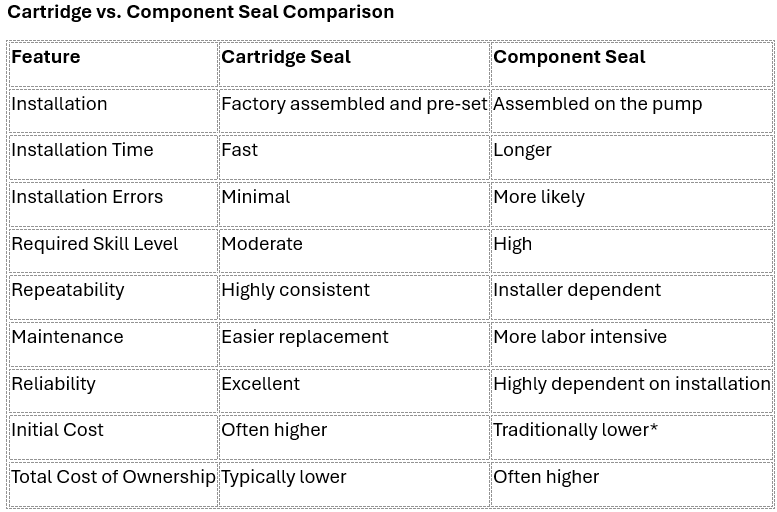
Task: Click the 'Longer' cell
Action: tap(631, 157)
